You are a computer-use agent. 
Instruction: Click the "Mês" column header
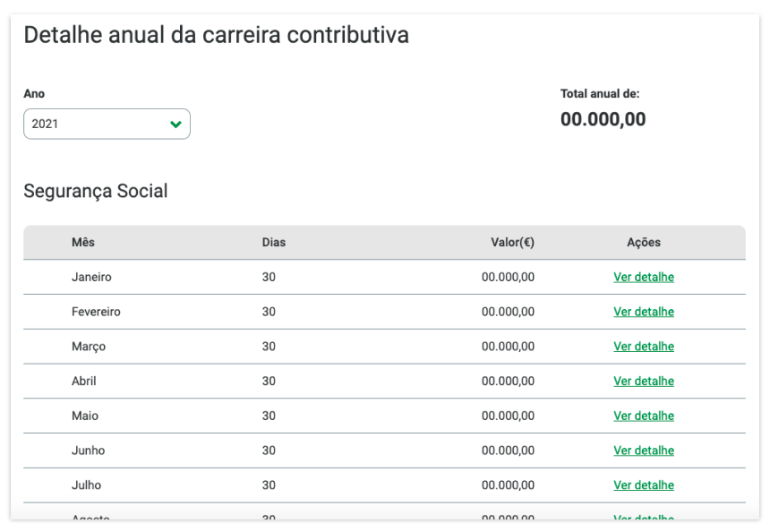click(x=84, y=242)
